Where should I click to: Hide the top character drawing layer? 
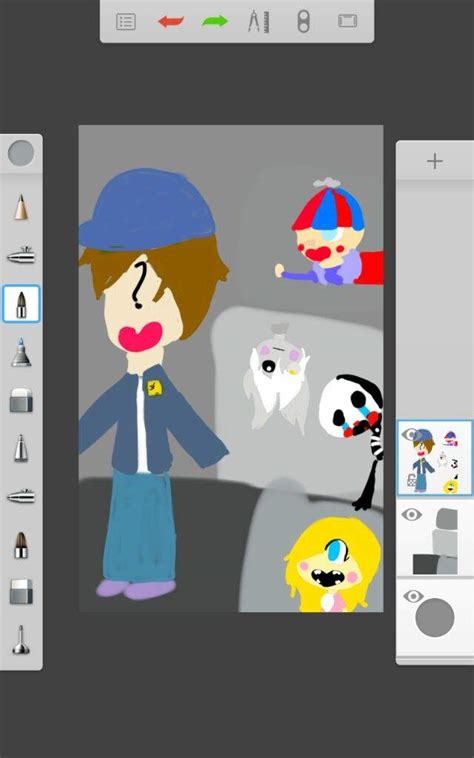(411, 434)
